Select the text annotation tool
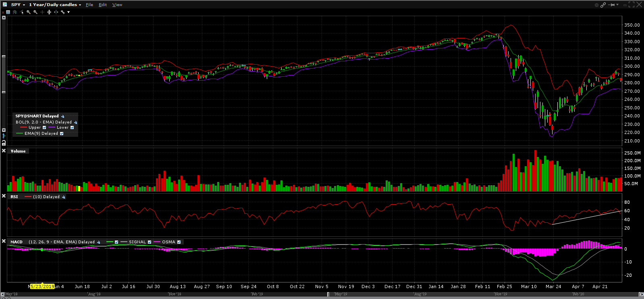Screen dimensions: 644x299 pos(8,12)
